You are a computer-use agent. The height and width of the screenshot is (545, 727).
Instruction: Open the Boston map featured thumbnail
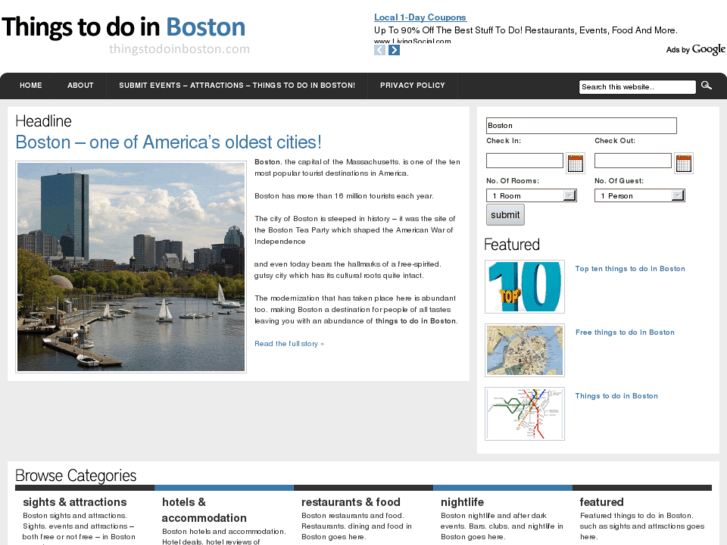[x=525, y=350]
